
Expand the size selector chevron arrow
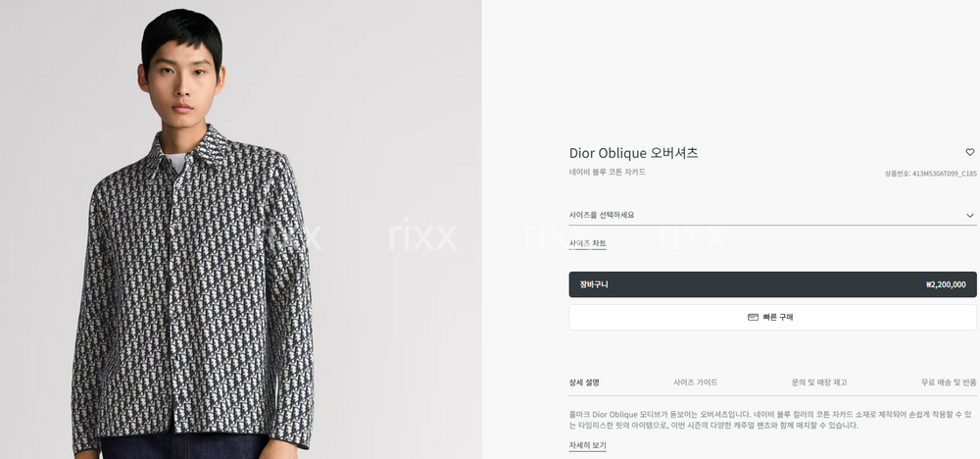point(969,215)
